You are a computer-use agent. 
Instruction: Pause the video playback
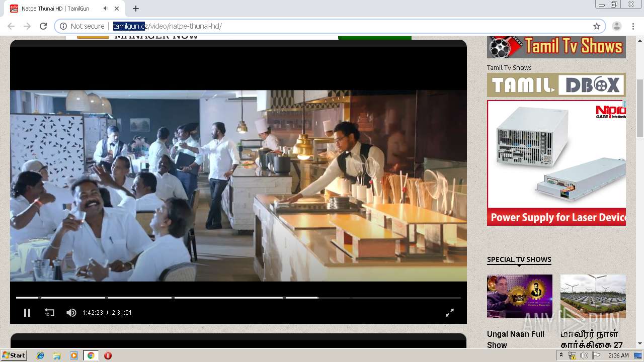27,313
